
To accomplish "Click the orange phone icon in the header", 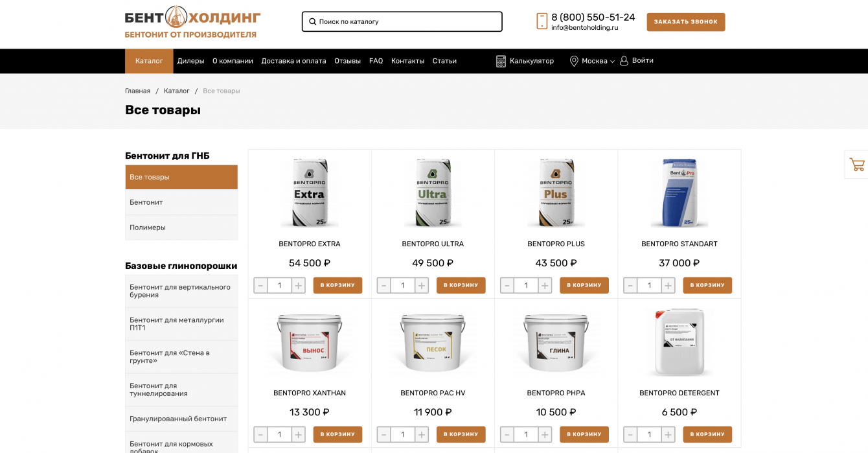I will coord(542,21).
